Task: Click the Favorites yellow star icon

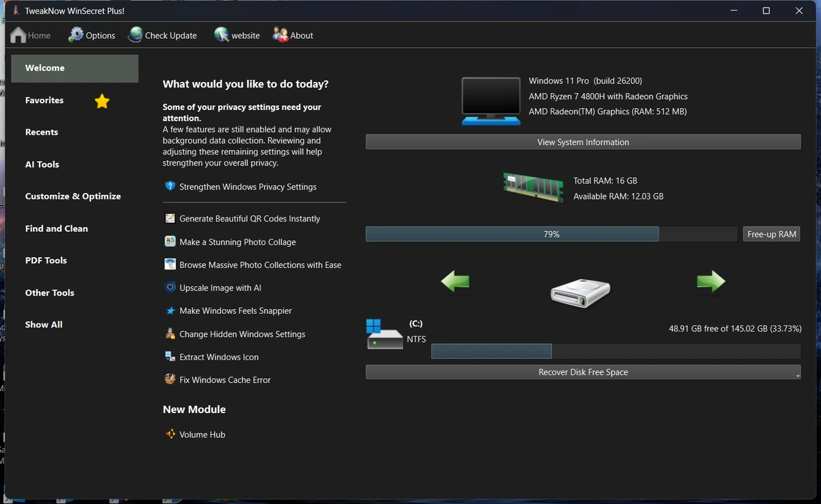Action: click(x=102, y=101)
